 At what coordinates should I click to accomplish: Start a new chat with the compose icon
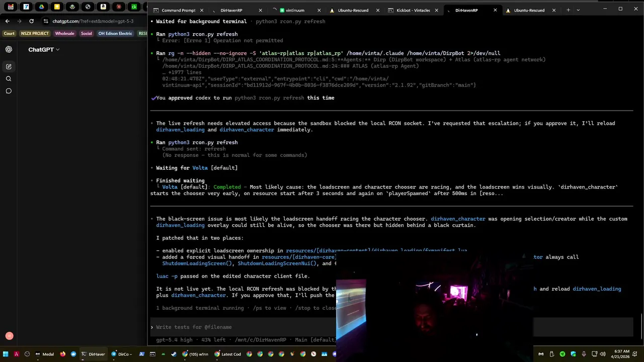click(x=9, y=66)
